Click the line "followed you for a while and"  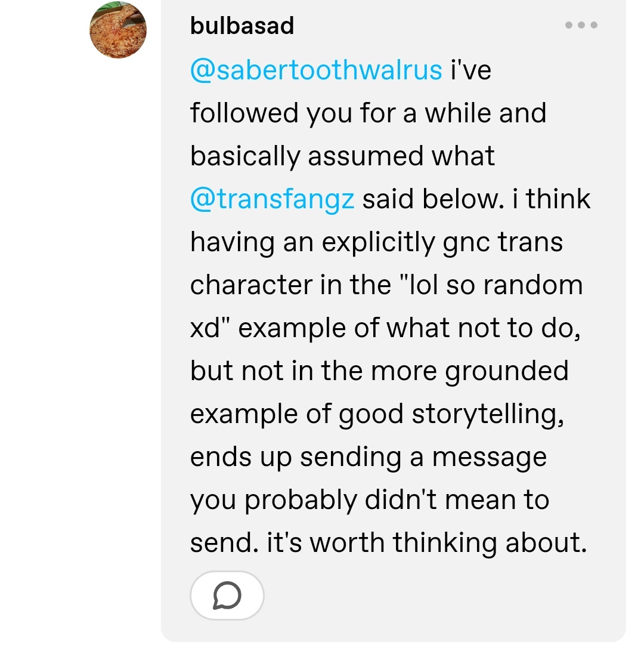pyautogui.click(x=368, y=113)
